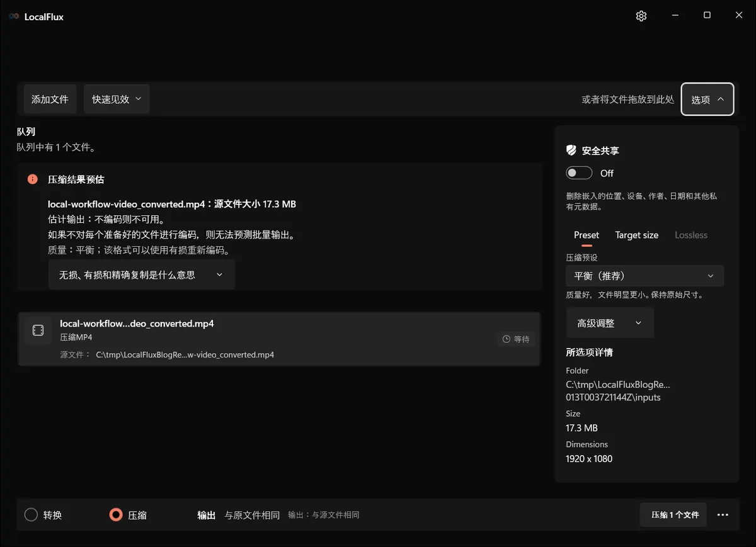Open the 平衡（推荐）preset dropdown
The height and width of the screenshot is (547, 756).
pyautogui.click(x=644, y=276)
